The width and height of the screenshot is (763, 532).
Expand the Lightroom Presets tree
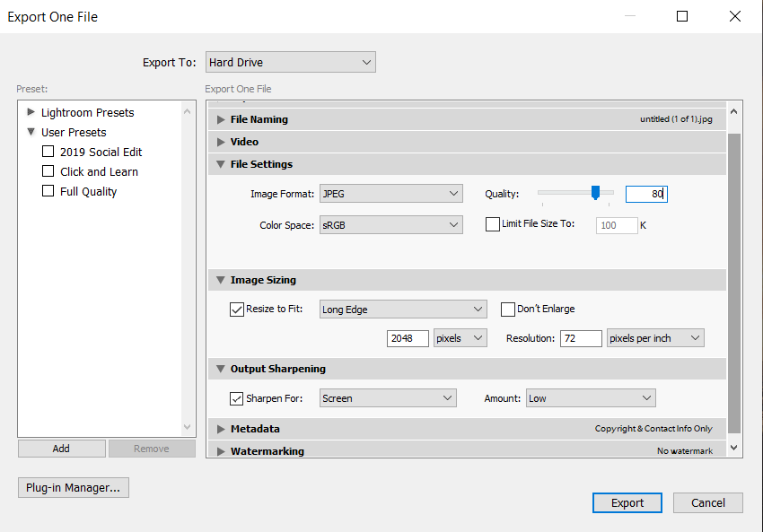[x=30, y=112]
